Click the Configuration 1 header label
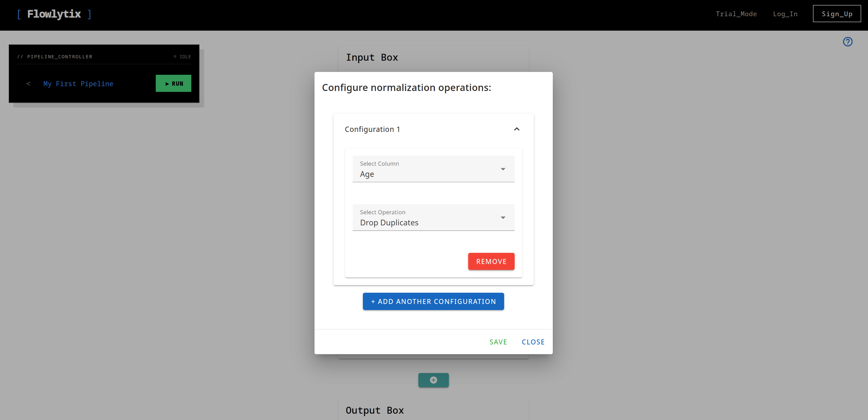This screenshot has width=868, height=420. (372, 129)
